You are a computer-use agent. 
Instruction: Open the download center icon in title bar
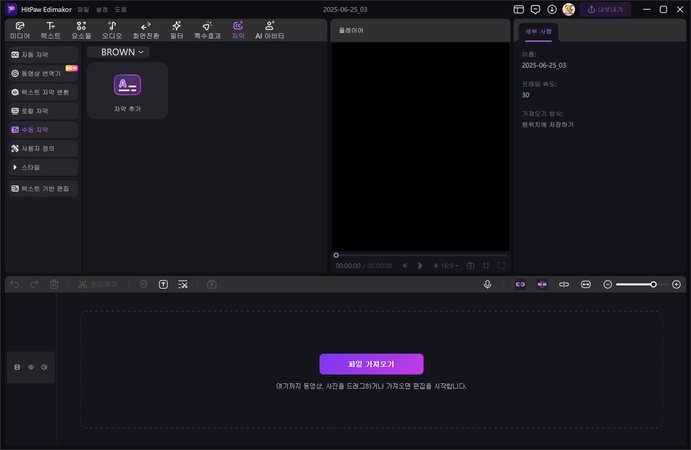551,9
